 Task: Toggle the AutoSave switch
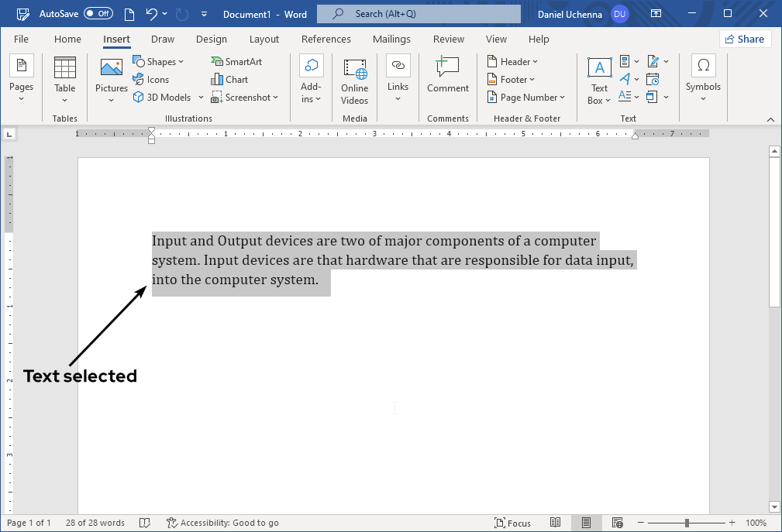pyautogui.click(x=98, y=14)
